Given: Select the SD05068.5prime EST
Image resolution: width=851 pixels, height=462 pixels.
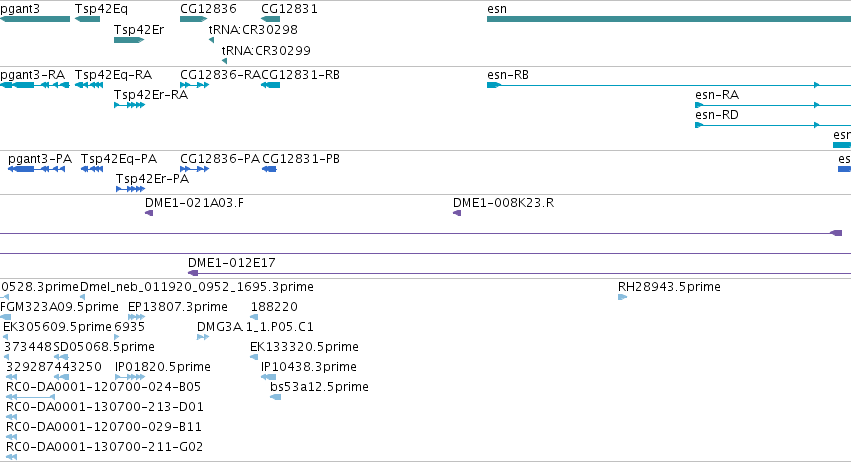Looking at the screenshot, I should click(x=61, y=357).
